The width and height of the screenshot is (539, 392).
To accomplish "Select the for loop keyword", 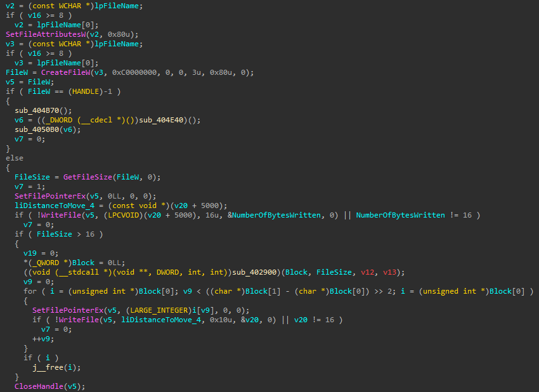I will point(30,291).
